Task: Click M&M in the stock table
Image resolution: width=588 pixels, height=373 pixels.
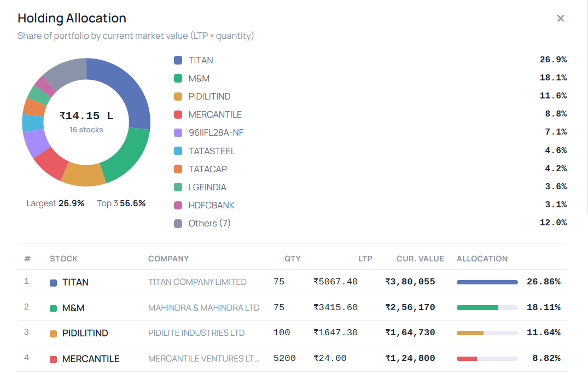Action: pos(73,308)
